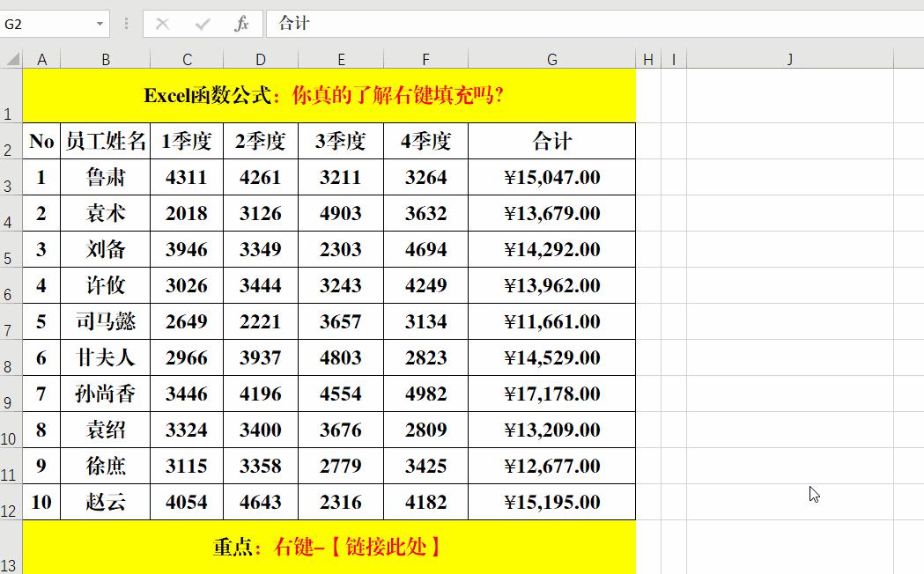Select the cell showing ¥15,047.00
This screenshot has width=924, height=574.
click(552, 177)
